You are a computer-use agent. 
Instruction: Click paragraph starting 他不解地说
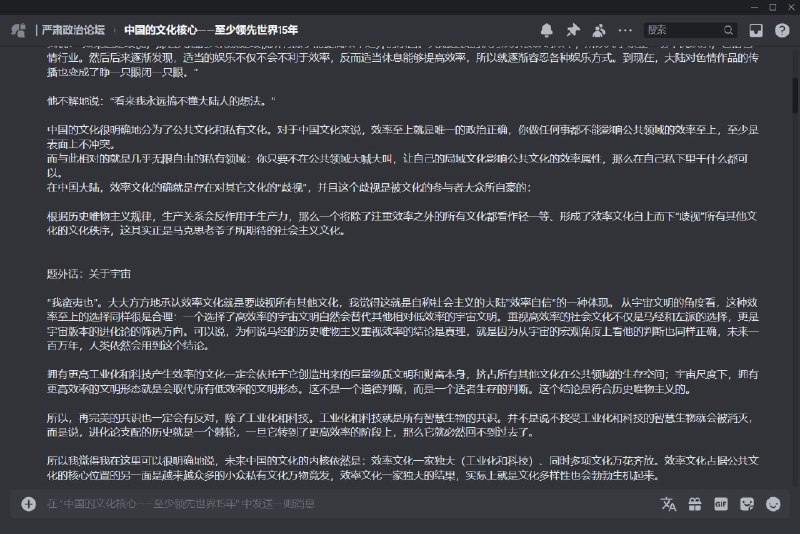(161, 101)
